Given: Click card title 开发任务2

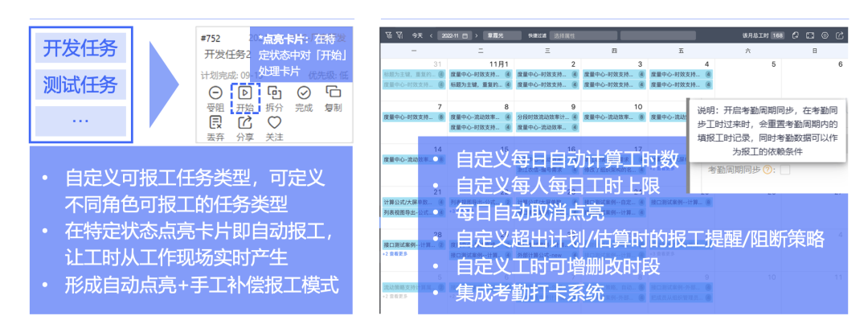Looking at the screenshot, I should [x=227, y=54].
